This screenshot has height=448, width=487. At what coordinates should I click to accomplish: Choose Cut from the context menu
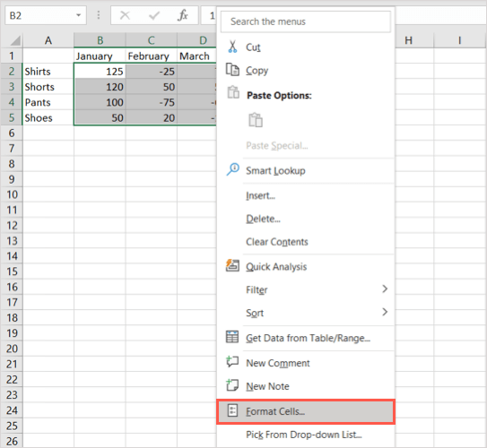click(306, 47)
